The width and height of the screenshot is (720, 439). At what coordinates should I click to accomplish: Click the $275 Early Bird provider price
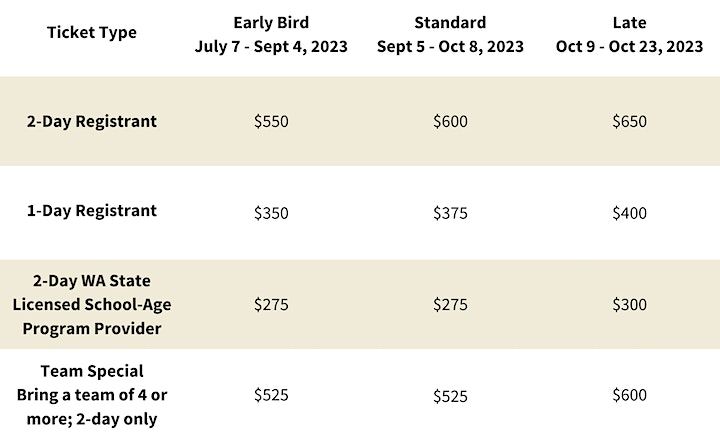271,304
